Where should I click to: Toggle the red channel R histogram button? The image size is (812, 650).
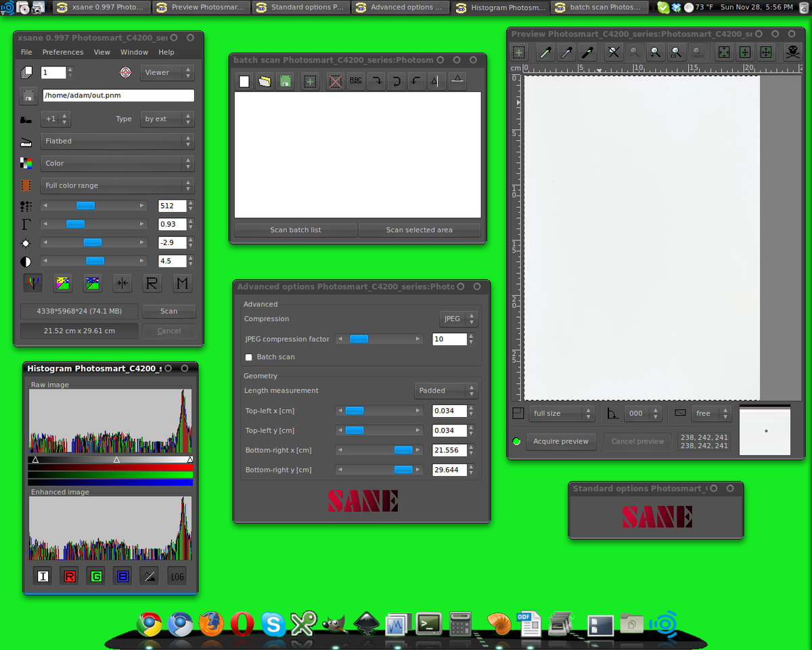click(x=69, y=576)
